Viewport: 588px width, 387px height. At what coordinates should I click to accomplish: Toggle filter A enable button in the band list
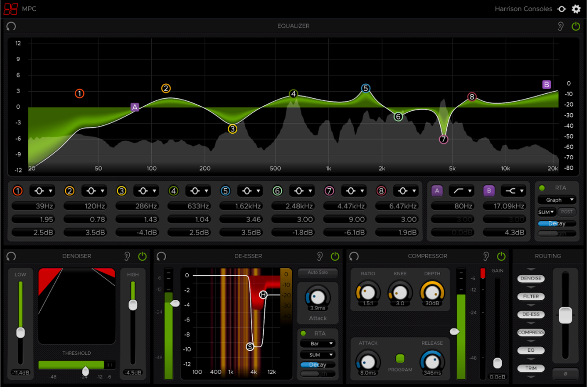[x=437, y=191]
